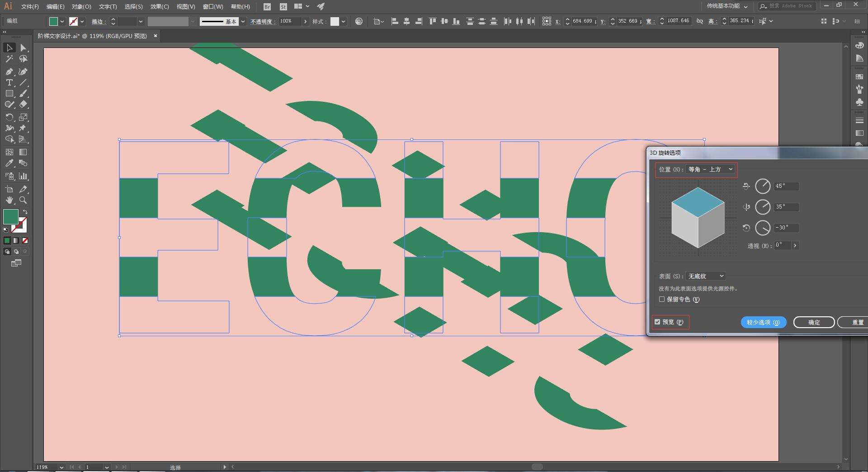Select the Direct Selection tool
The height and width of the screenshot is (472, 868).
coord(24,48)
